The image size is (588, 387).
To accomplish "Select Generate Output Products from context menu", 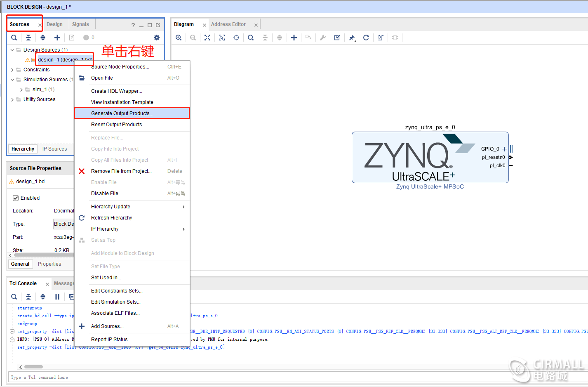I will tap(122, 113).
